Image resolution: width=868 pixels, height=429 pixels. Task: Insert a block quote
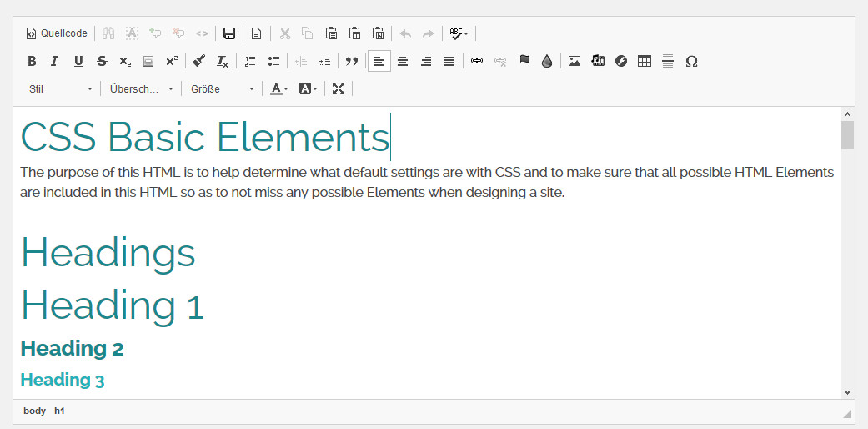352,61
